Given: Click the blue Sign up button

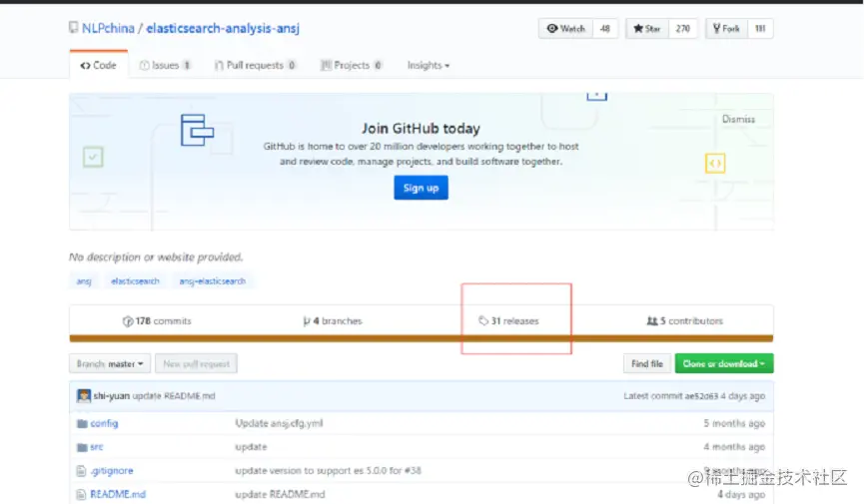Looking at the screenshot, I should 421,188.
